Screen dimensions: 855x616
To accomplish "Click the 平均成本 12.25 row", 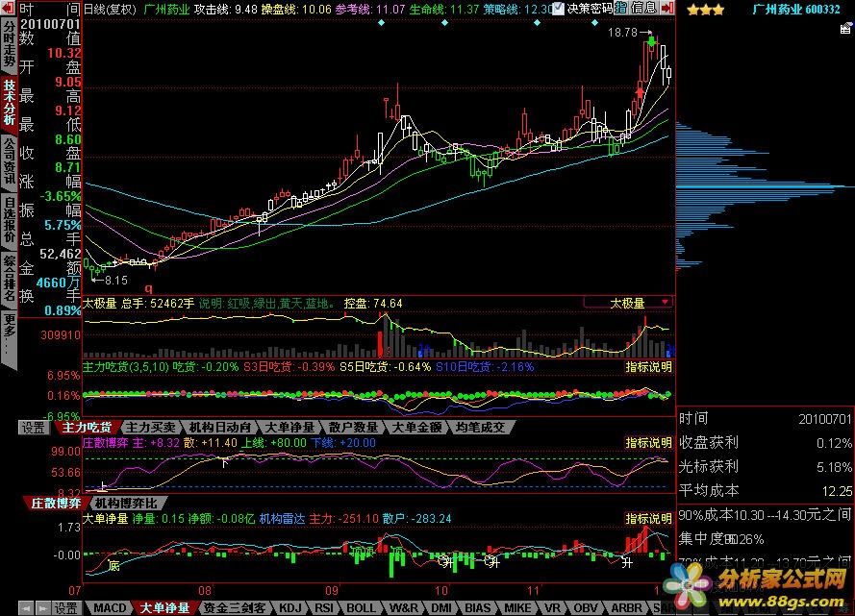I will point(766,491).
